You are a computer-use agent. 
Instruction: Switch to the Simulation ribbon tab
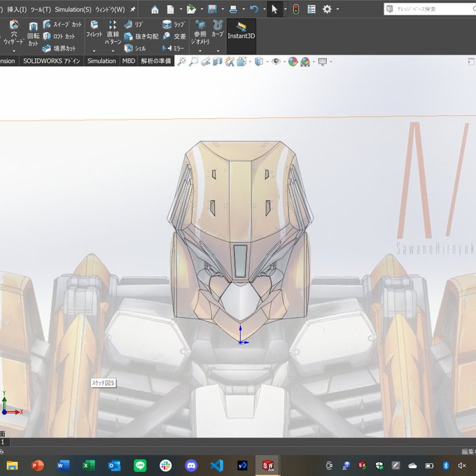pos(101,61)
